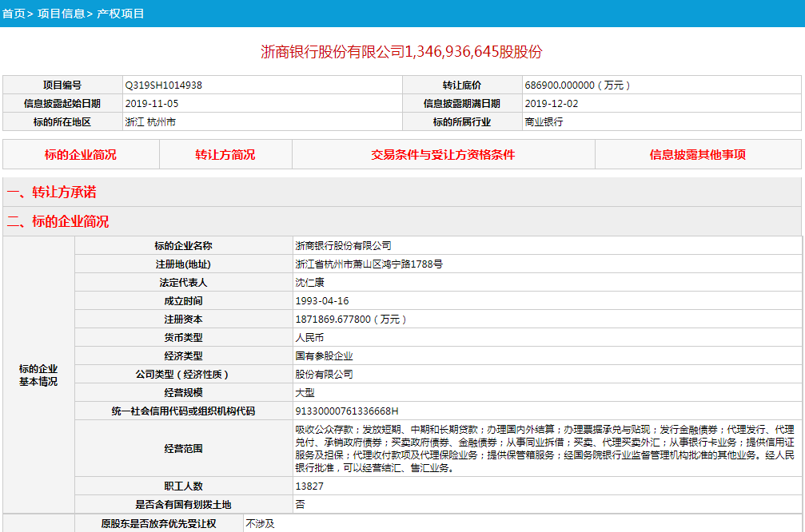The width and height of the screenshot is (805, 532).
Task: Select company type 股份有限公司 value
Action: [324, 375]
